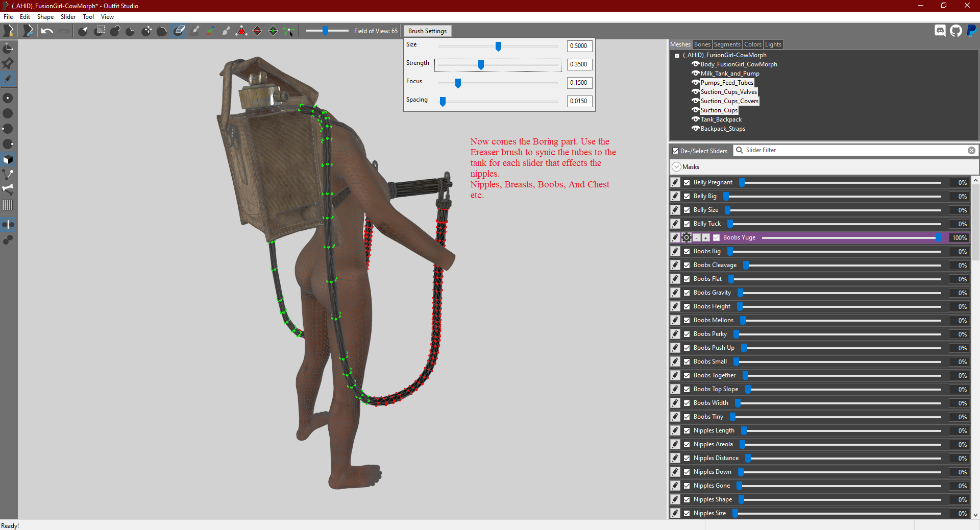Select the Mask brush tool
The height and width of the screenshot is (530, 980).
click(100, 31)
